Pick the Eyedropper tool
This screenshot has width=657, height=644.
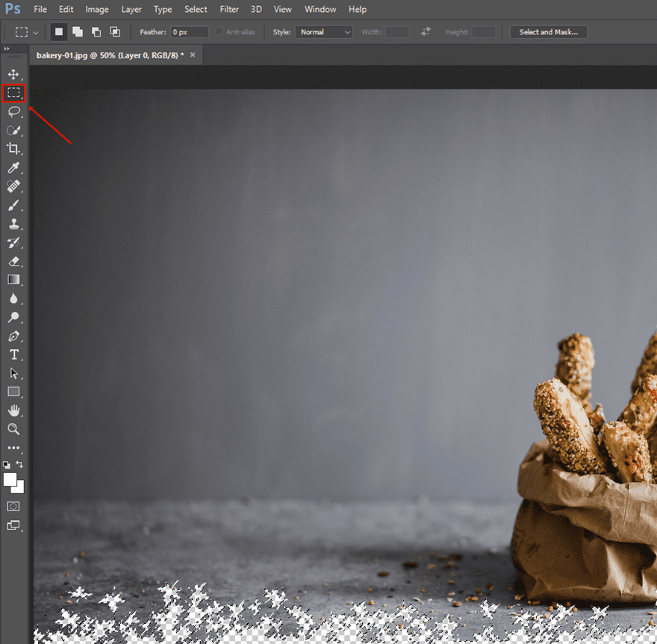tap(13, 168)
